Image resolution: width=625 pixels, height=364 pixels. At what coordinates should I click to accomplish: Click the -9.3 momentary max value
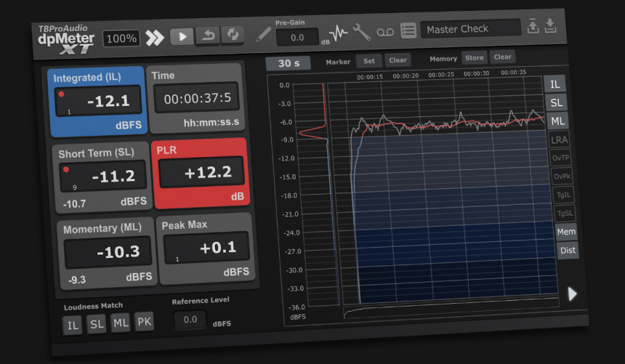coord(76,280)
